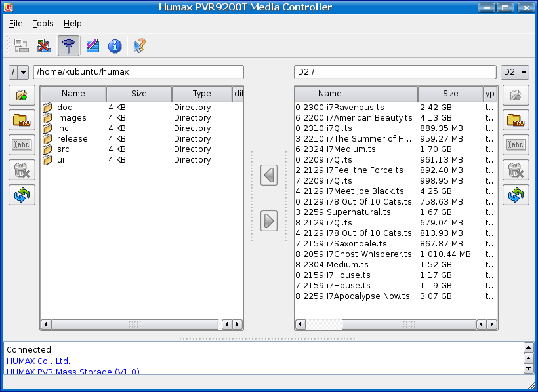Click the log pane scroll-up arrow at top
The image size is (538, 392).
529,348
